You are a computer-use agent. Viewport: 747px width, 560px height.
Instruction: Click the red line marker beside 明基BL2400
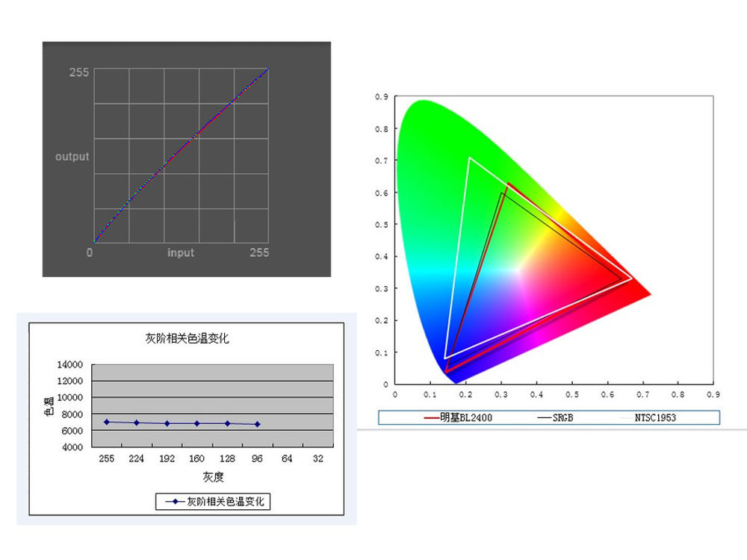click(x=431, y=418)
